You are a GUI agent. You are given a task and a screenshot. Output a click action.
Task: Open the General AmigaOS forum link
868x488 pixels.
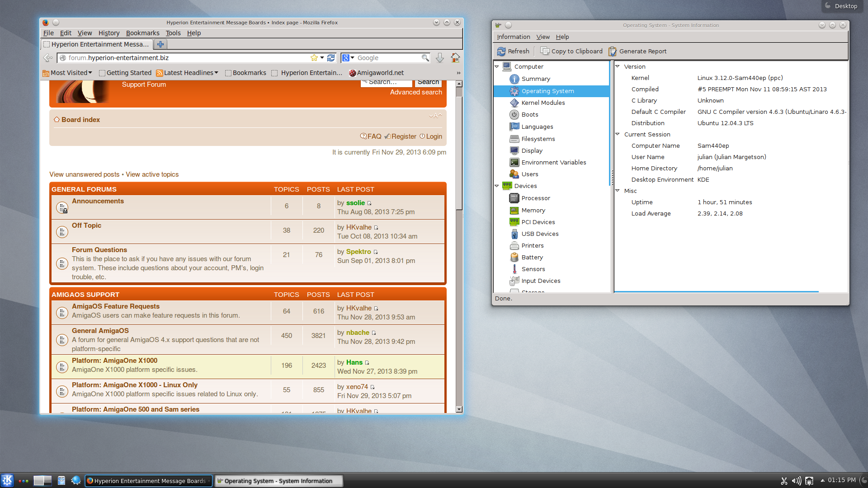(100, 331)
